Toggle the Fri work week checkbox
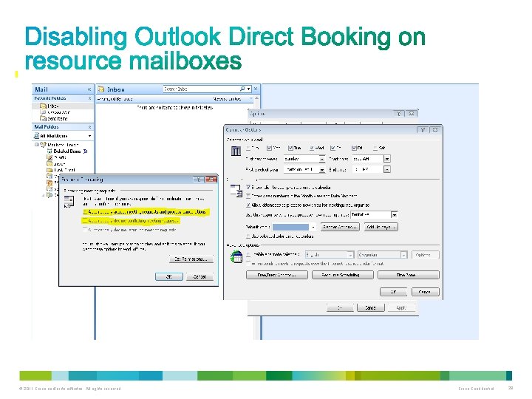The height and width of the screenshot is (399, 532). 354,148
